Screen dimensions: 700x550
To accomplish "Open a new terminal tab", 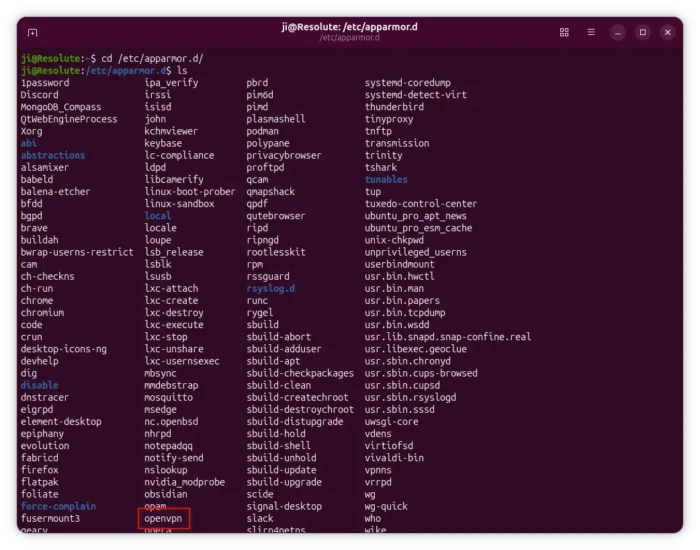I will [33, 32].
